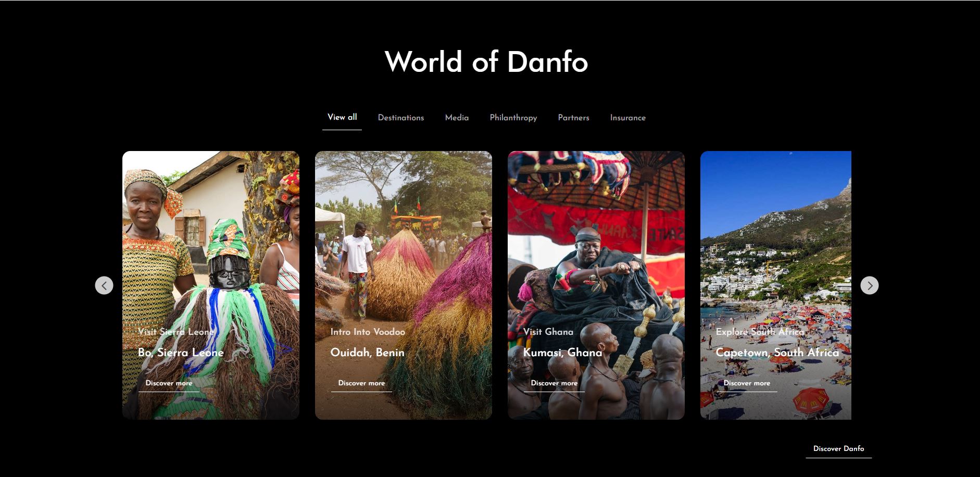The height and width of the screenshot is (477, 980).
Task: Click the Intro Into Voodoo subtitle
Action: (x=368, y=332)
